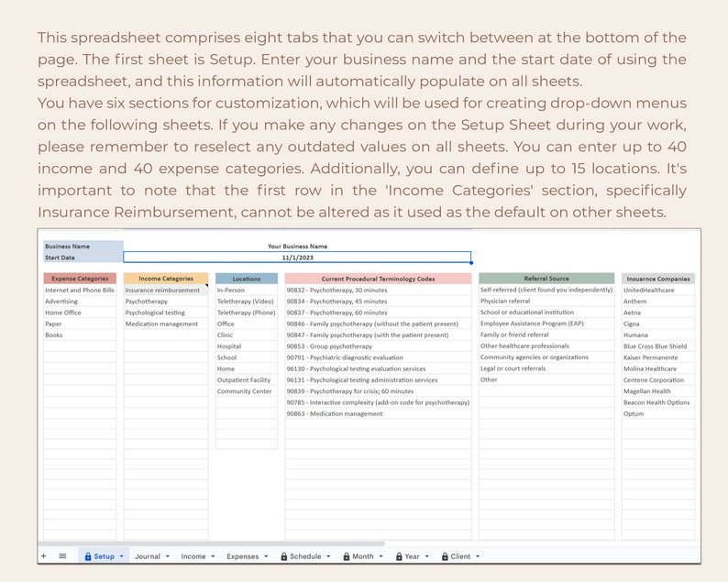Viewport: 728px width, 582px height.
Task: Select the Your Business Name cell
Action: [297, 246]
